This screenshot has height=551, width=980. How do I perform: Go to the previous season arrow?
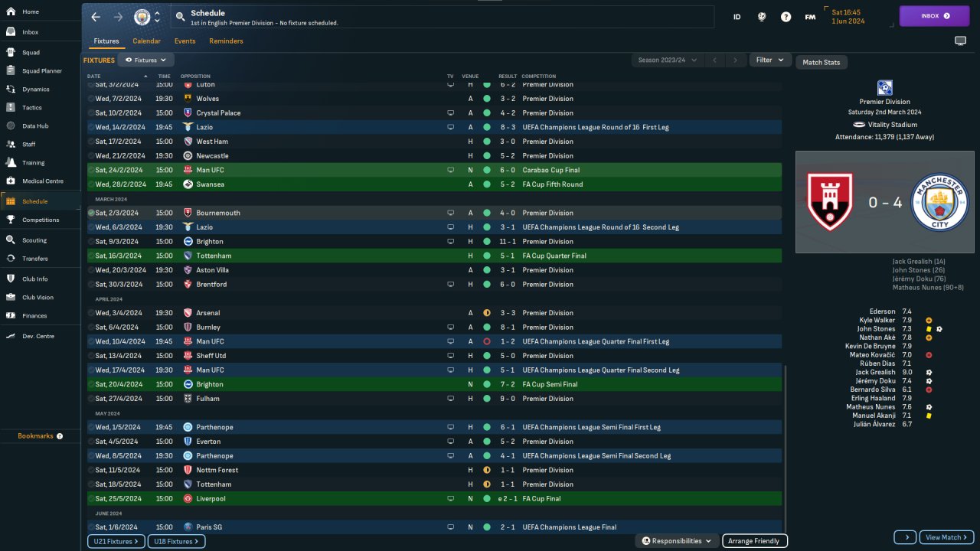tap(714, 60)
